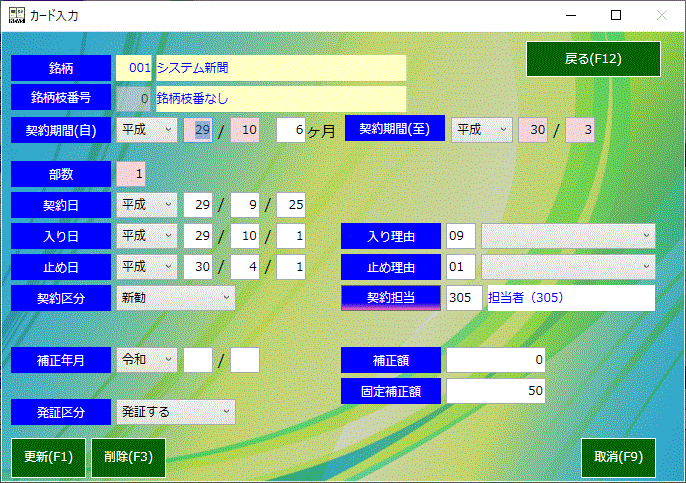Expand the 契約区分 combo box
The image size is (686, 483).
click(x=175, y=298)
